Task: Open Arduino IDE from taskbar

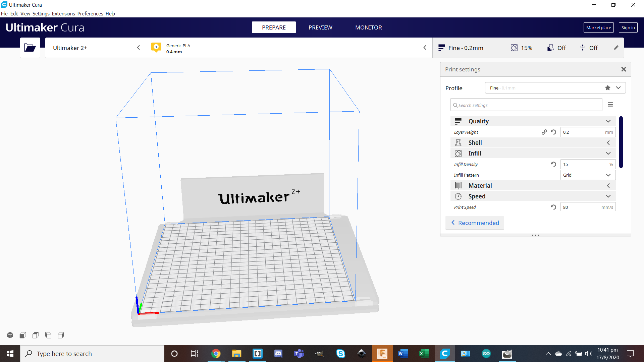Action: [x=486, y=354]
